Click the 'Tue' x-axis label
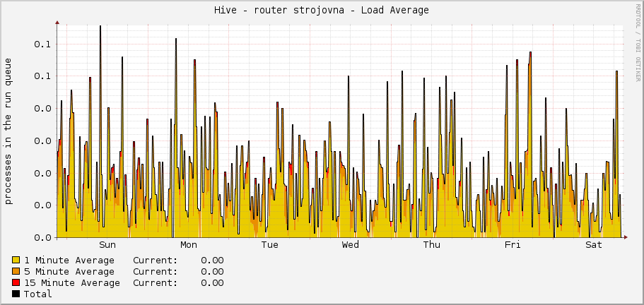 [269, 245]
